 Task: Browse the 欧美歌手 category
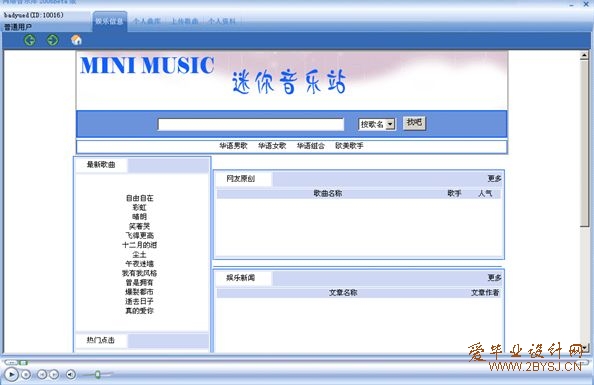click(349, 146)
